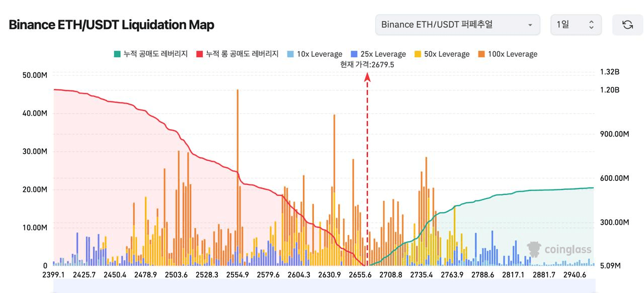Click the 2763.9 price tick label

click(x=452, y=274)
